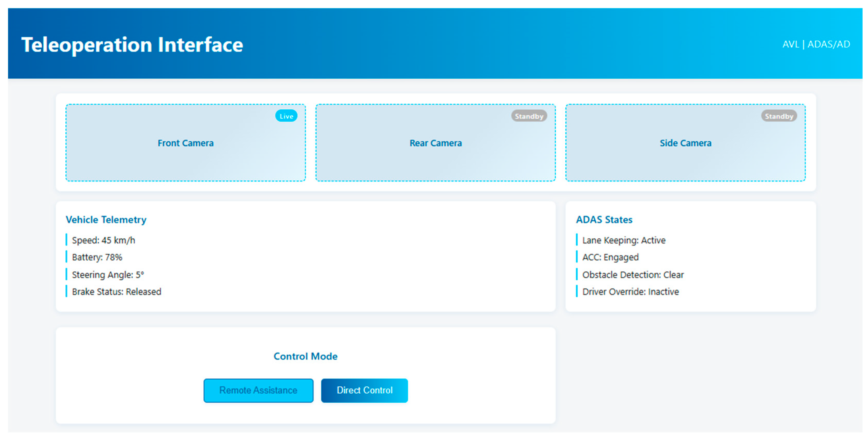Select the Front Camera feed
Viewport: 868px width, 442px height.
185,143
